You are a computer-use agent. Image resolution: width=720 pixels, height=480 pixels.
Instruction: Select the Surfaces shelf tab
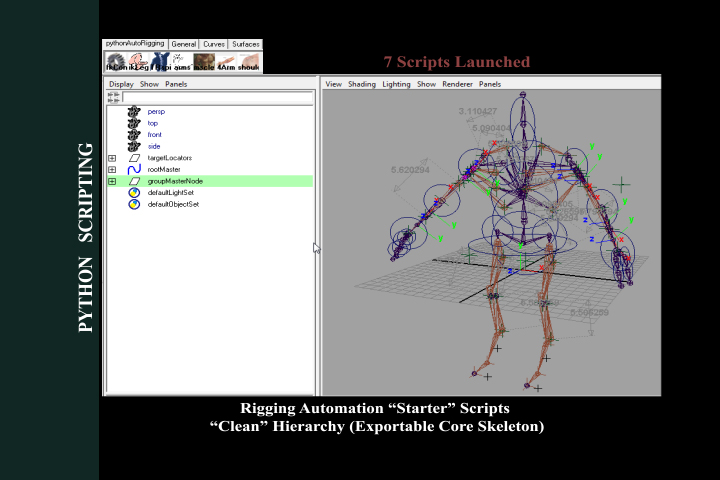click(x=246, y=44)
